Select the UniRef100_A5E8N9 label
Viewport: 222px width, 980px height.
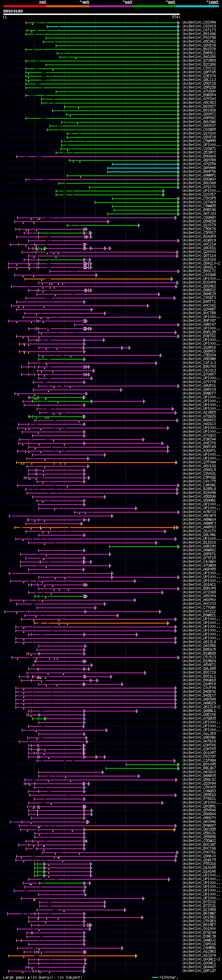pyautogui.click(x=199, y=359)
